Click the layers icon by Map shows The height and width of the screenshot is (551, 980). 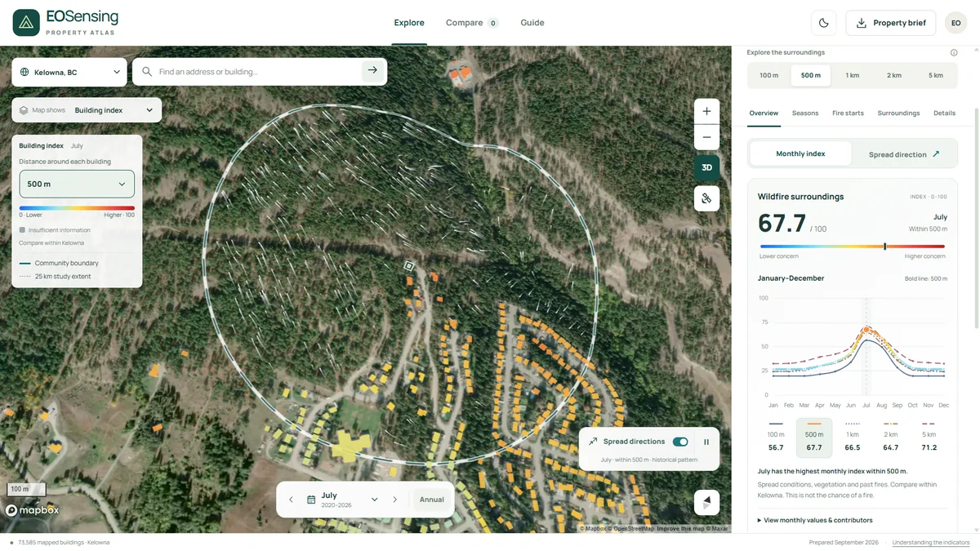coord(24,110)
